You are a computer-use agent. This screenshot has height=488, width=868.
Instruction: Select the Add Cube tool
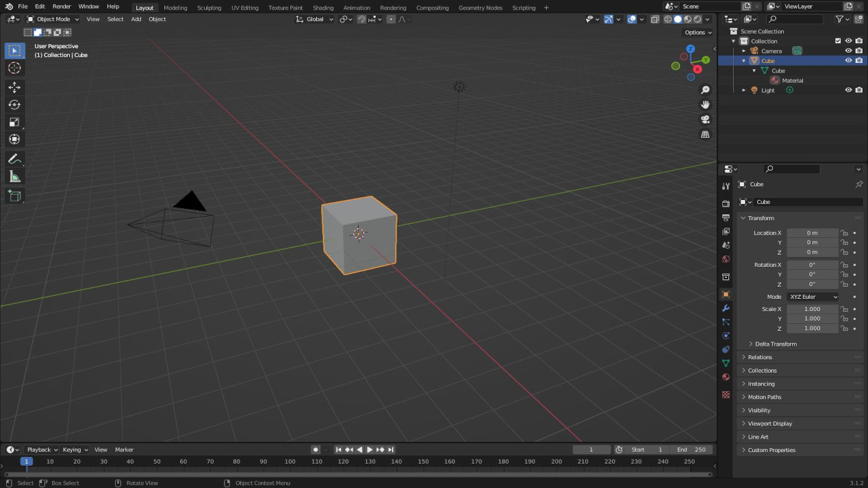(14, 196)
